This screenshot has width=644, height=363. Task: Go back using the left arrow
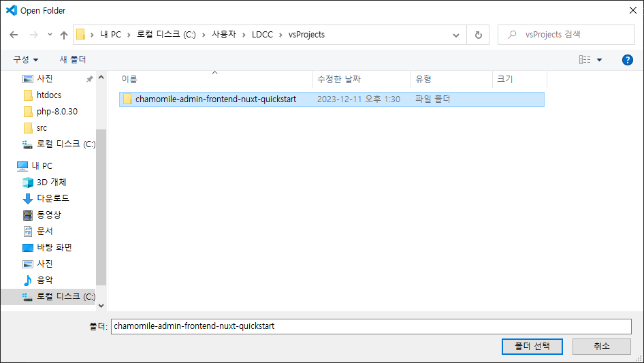pyautogui.click(x=14, y=35)
